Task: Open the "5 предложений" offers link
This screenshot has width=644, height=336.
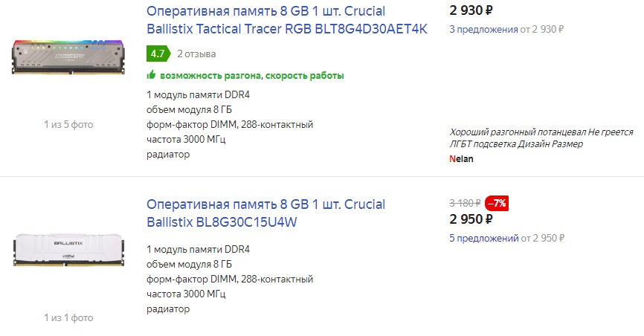Action: pos(483,239)
